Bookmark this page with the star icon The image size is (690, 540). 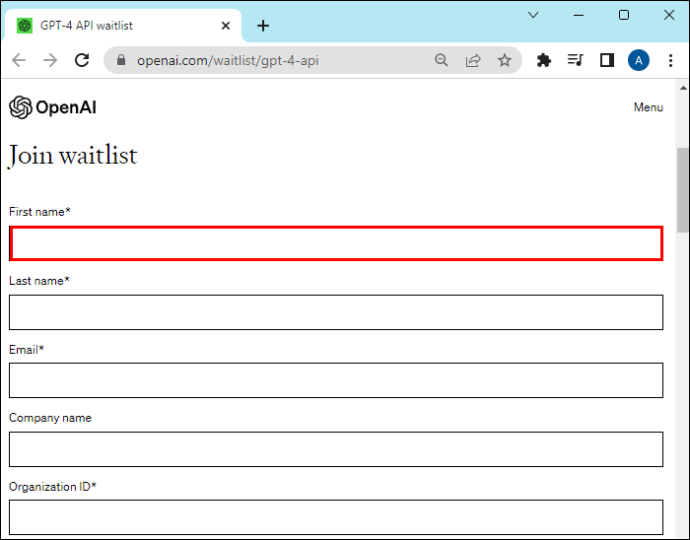pyautogui.click(x=505, y=60)
